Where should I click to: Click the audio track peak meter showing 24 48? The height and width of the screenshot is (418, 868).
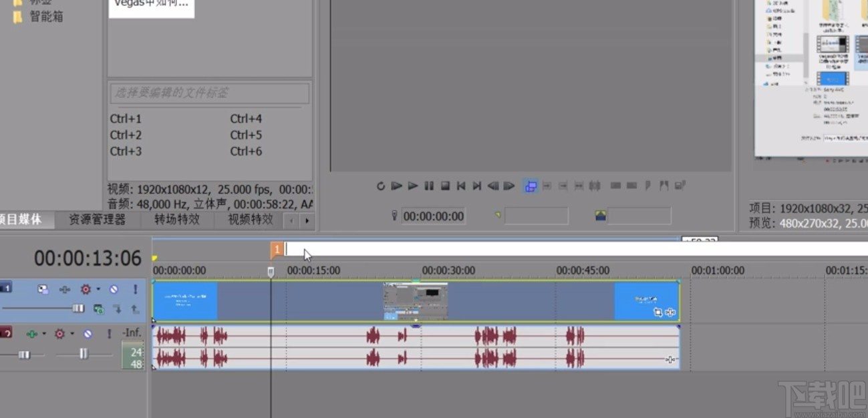(x=132, y=355)
